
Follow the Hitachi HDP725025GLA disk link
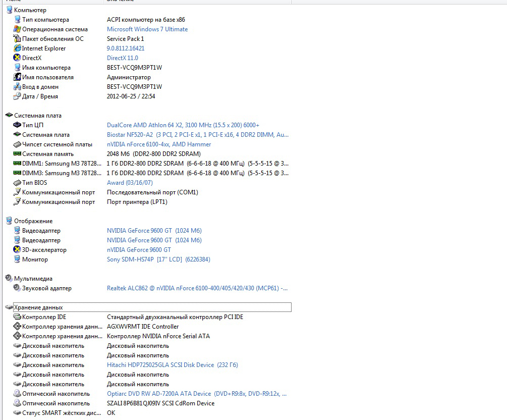click(x=173, y=364)
